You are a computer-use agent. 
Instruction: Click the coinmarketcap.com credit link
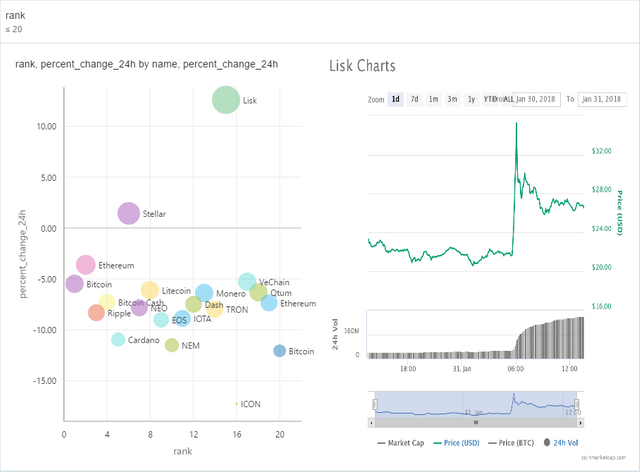point(604,457)
